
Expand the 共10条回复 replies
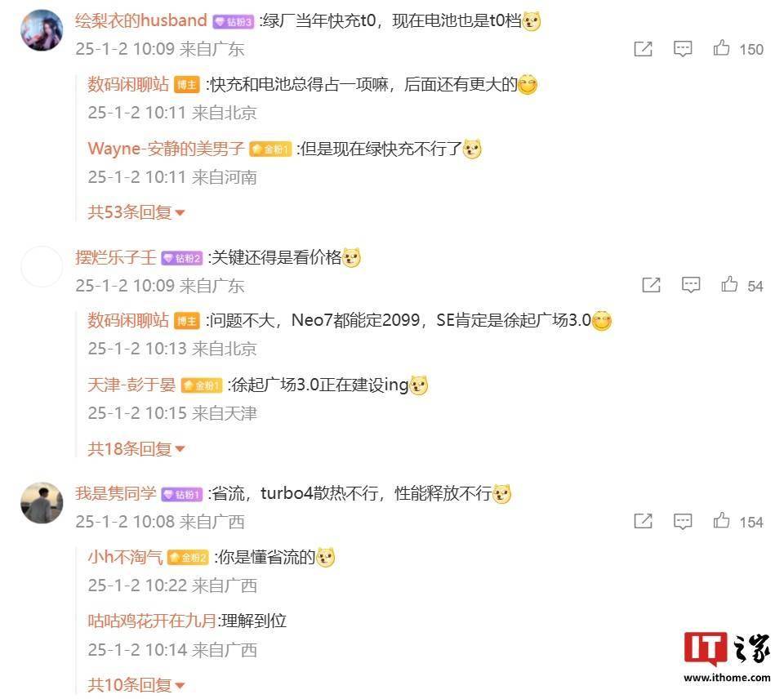[x=136, y=684]
